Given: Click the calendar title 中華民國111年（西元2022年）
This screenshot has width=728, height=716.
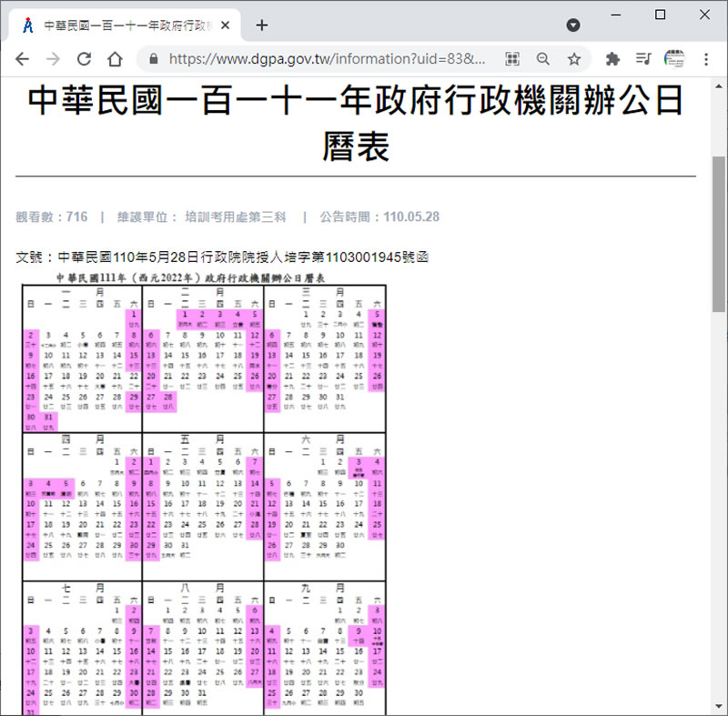Looking at the screenshot, I should point(190,278).
